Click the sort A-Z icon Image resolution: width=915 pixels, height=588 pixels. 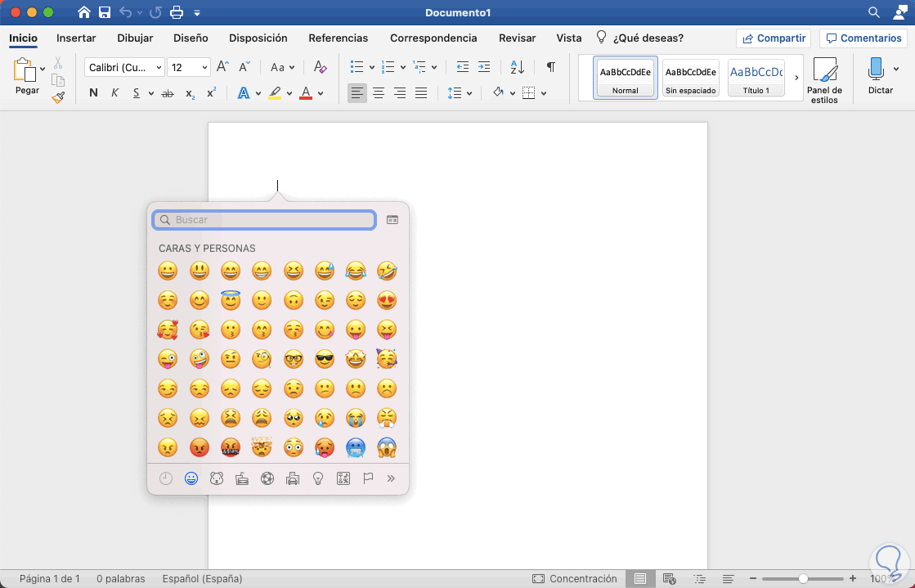click(517, 67)
